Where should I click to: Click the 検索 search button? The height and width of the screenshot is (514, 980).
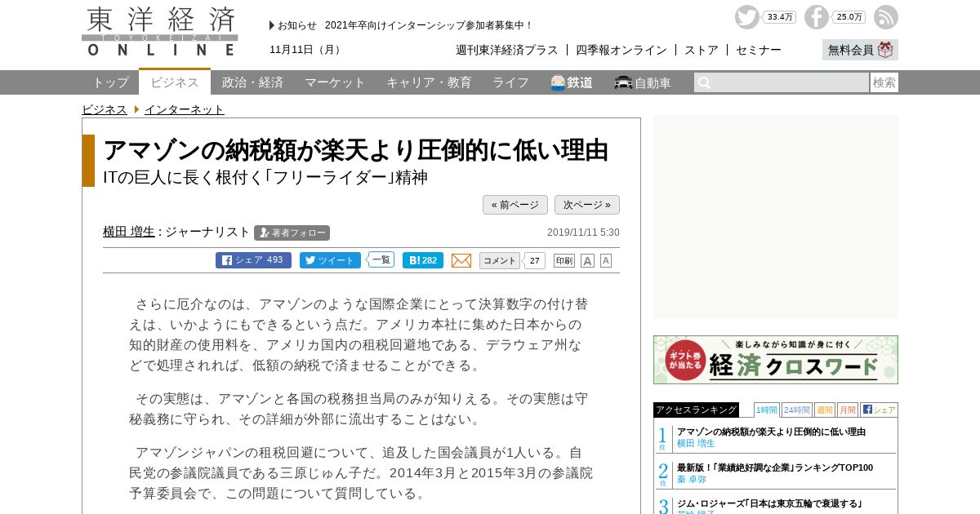pyautogui.click(x=884, y=82)
